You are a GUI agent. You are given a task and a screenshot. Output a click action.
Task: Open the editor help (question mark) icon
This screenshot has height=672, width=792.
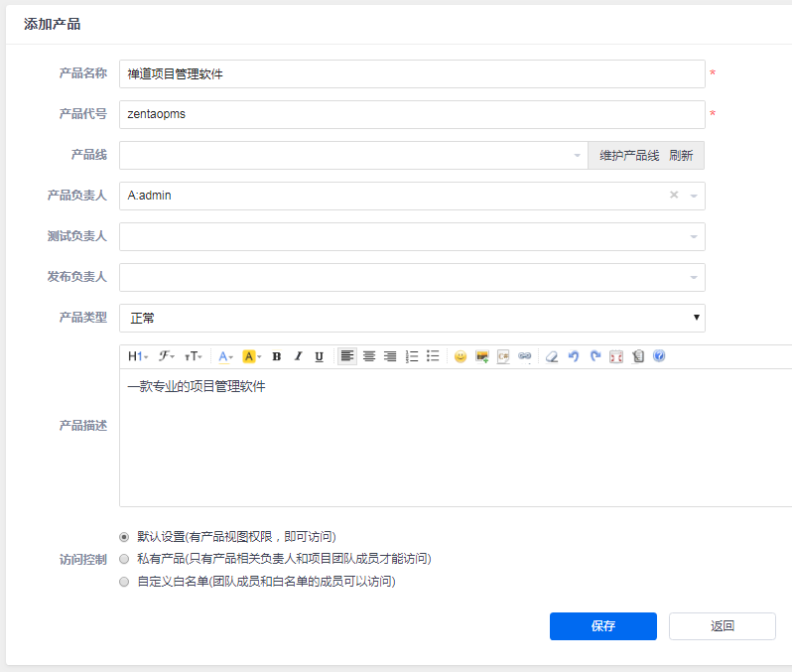[659, 356]
